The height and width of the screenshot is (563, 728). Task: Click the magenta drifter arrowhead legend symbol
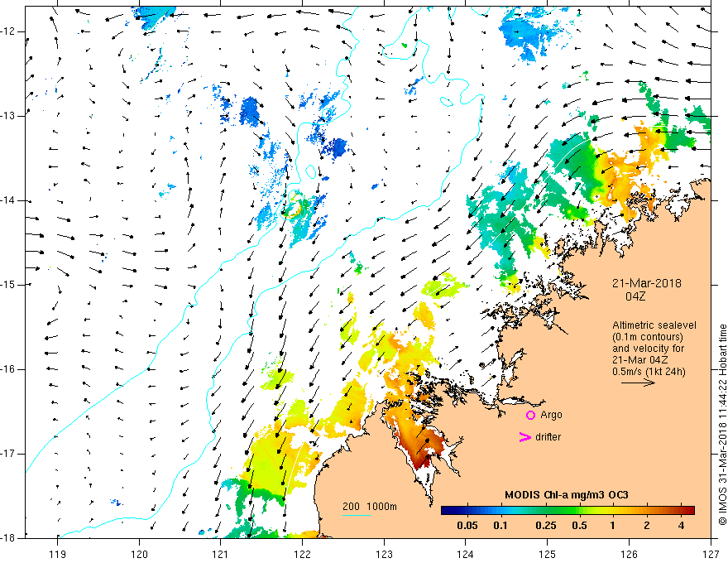[525, 437]
